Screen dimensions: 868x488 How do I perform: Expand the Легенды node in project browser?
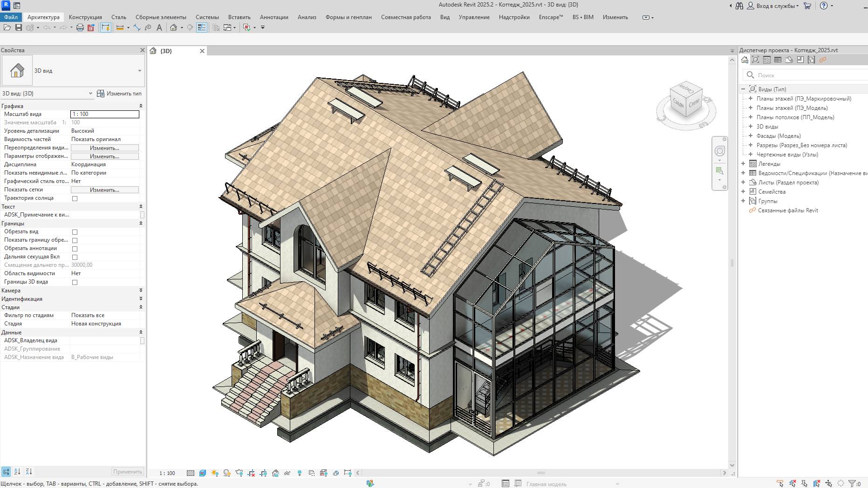point(744,163)
